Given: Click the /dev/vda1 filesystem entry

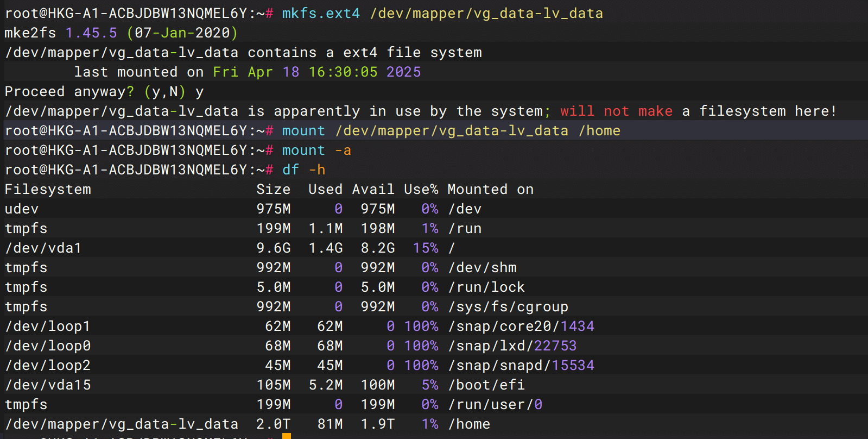Looking at the screenshot, I should 43,248.
